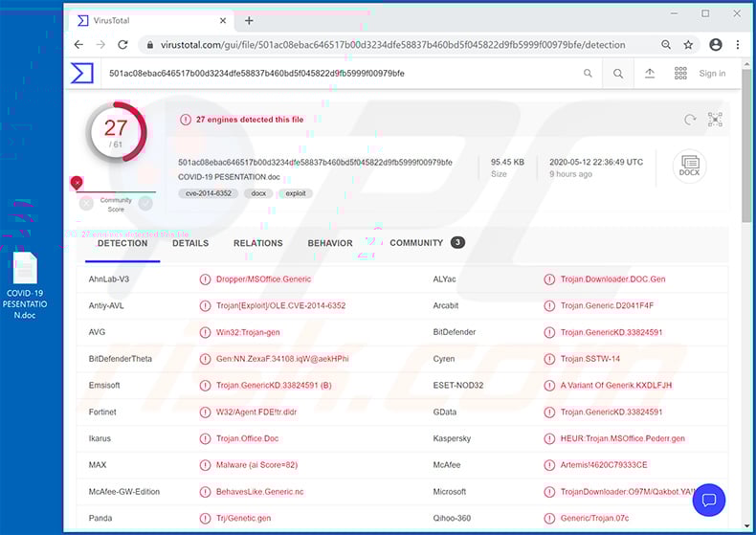
Task: Click the BitDefenderTheta engine name
Action: 120,359
